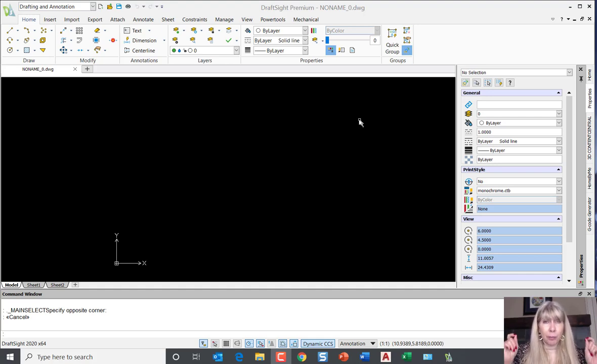This screenshot has height=364, width=597.
Task: Toggle Dynamic CCS in the status bar
Action: (318, 343)
